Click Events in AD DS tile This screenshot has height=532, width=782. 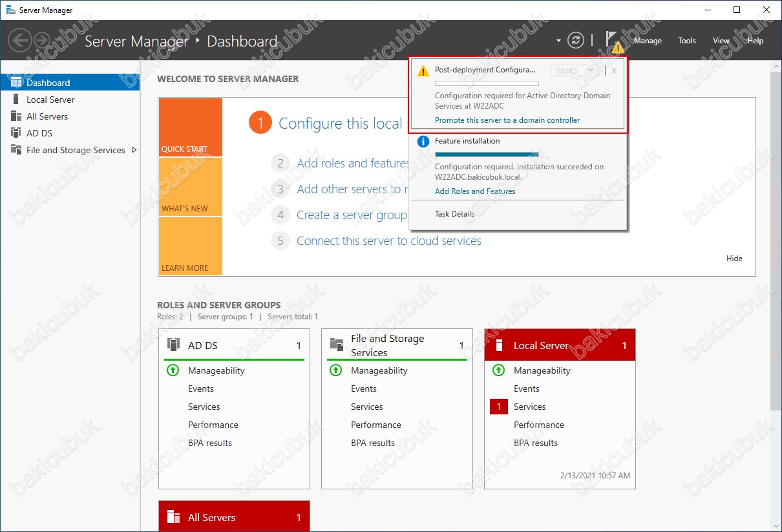click(x=201, y=388)
